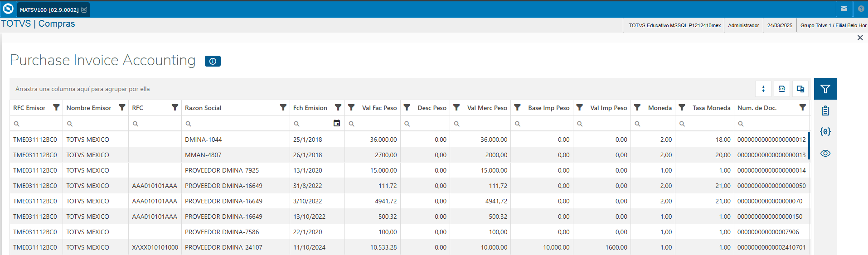Open calendar picker in Fch Emision filter
The width and height of the screenshot is (868, 255).
337,123
